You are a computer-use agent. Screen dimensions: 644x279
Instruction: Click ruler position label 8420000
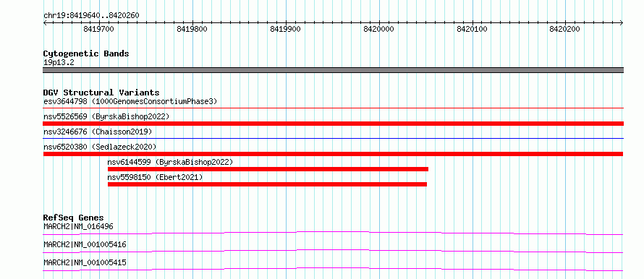point(378,29)
